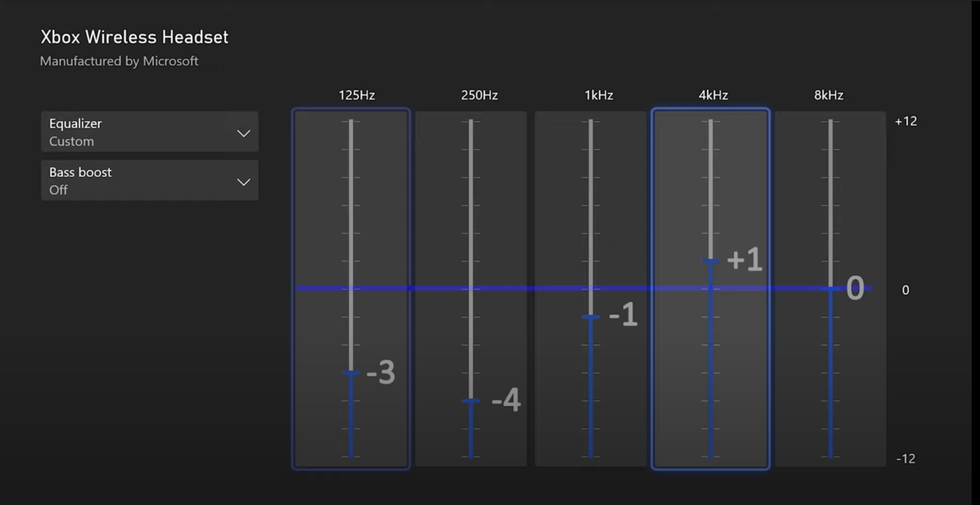Select the 4kHz slider handle at +1
This screenshot has width=980, height=505.
point(710,261)
